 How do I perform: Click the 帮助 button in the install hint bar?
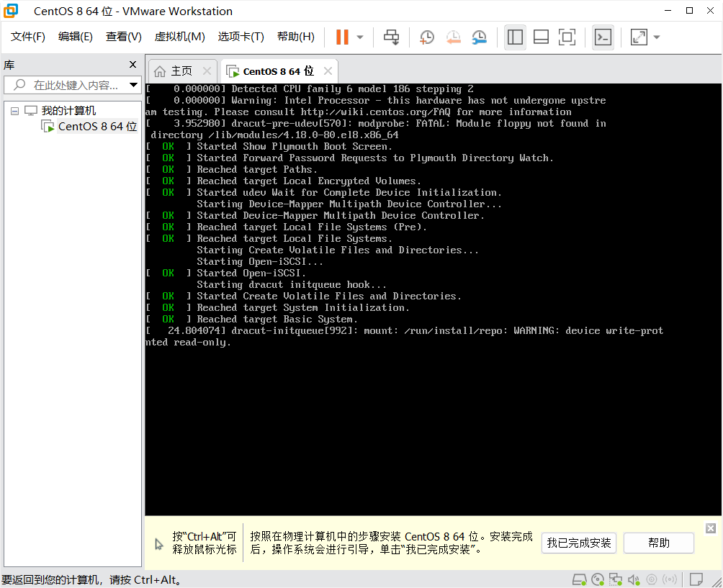tap(658, 543)
